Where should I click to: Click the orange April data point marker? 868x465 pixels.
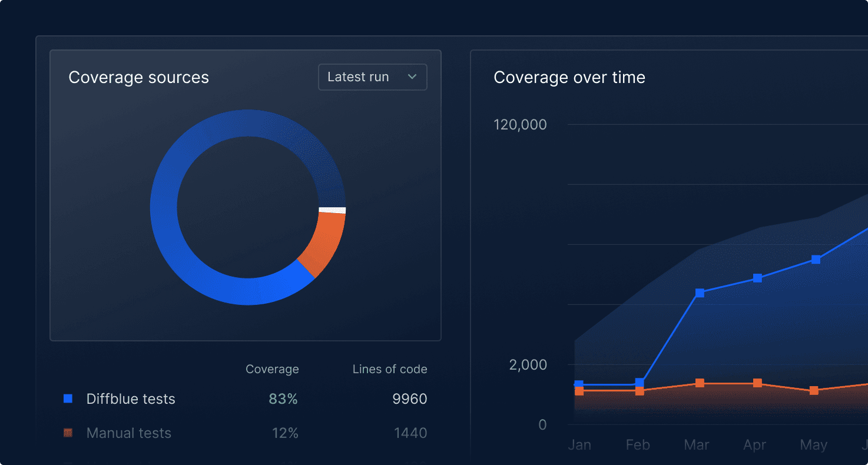click(758, 383)
